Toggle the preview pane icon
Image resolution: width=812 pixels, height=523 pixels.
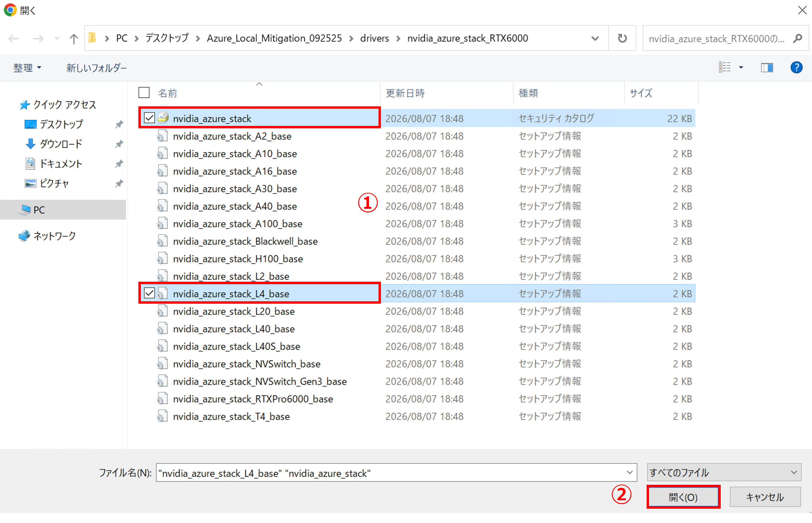[x=767, y=67]
